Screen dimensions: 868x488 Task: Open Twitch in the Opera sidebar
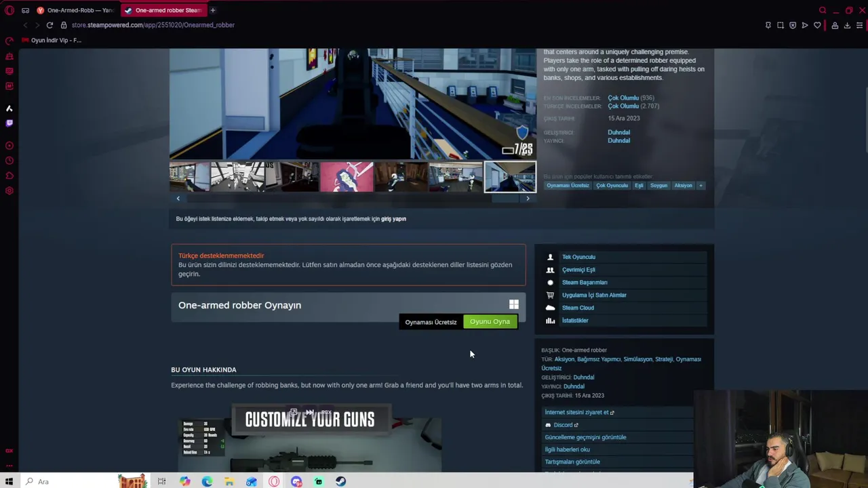tap(9, 123)
